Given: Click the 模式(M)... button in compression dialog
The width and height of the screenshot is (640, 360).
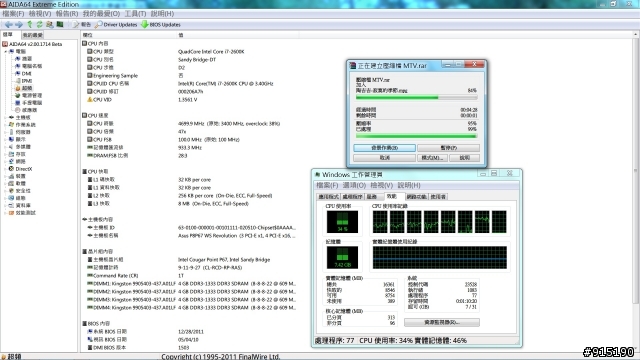Looking at the screenshot, I should pyautogui.click(x=432, y=158).
